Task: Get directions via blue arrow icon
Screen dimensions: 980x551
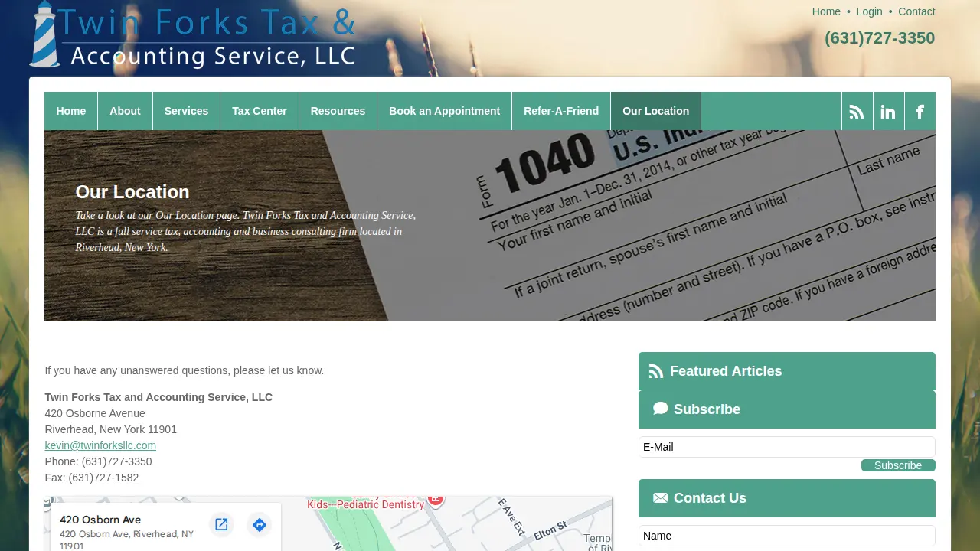Action: tap(260, 524)
